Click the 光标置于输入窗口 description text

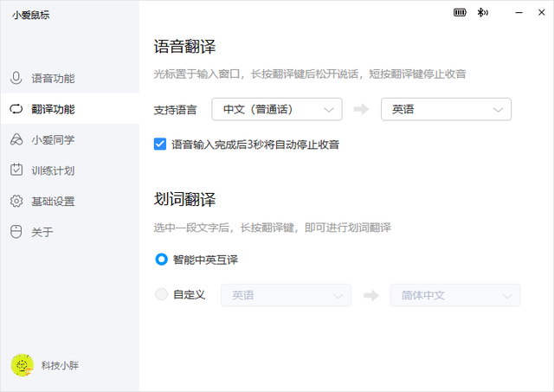310,74
